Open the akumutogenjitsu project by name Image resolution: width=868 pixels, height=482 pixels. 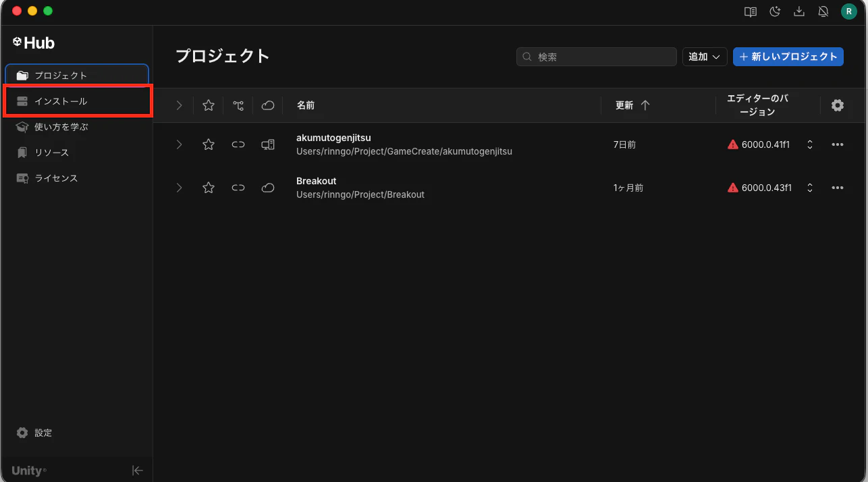333,138
